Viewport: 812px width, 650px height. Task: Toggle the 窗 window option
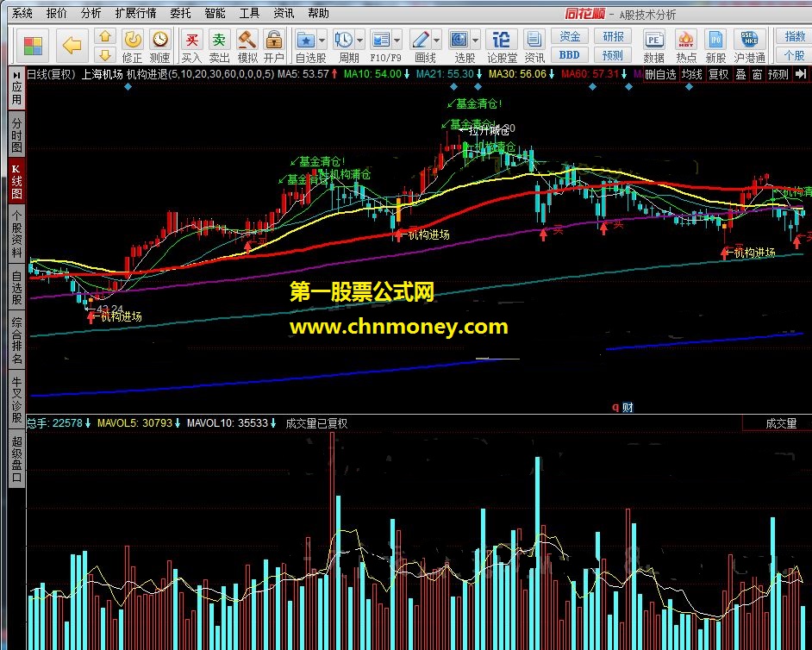pos(757,75)
